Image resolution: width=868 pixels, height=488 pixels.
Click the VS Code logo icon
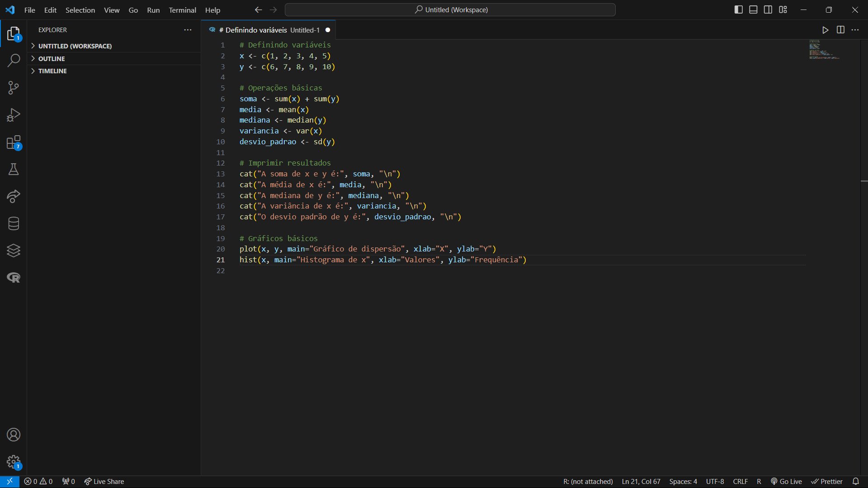pos(10,9)
